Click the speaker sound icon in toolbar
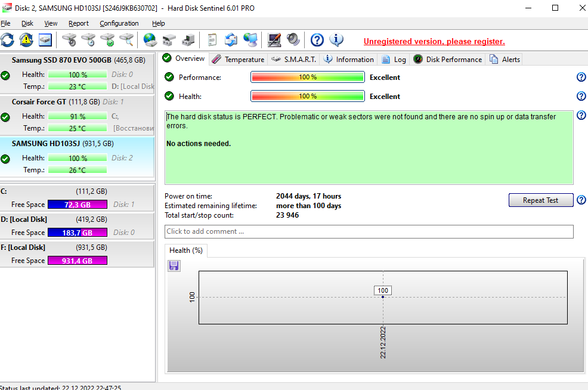 (293, 40)
